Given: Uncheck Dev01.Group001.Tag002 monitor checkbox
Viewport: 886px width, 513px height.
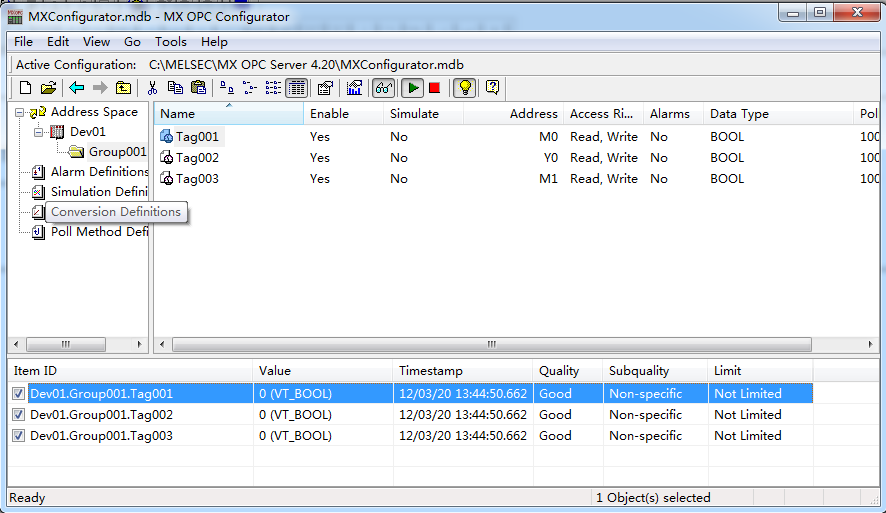Looking at the screenshot, I should click(x=19, y=415).
